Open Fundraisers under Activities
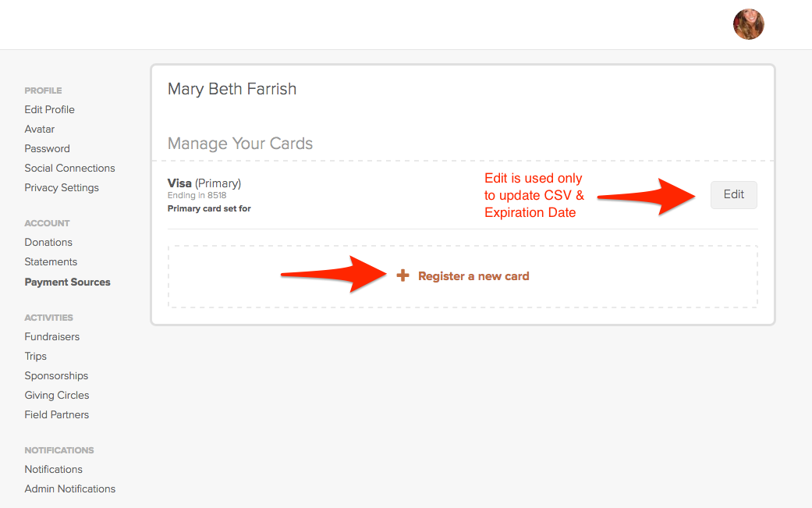Screen dimensions: 812x508 click(x=51, y=336)
